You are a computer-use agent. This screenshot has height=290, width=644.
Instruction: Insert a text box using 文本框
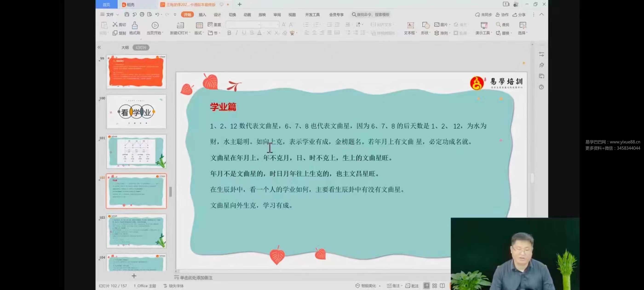(x=410, y=28)
